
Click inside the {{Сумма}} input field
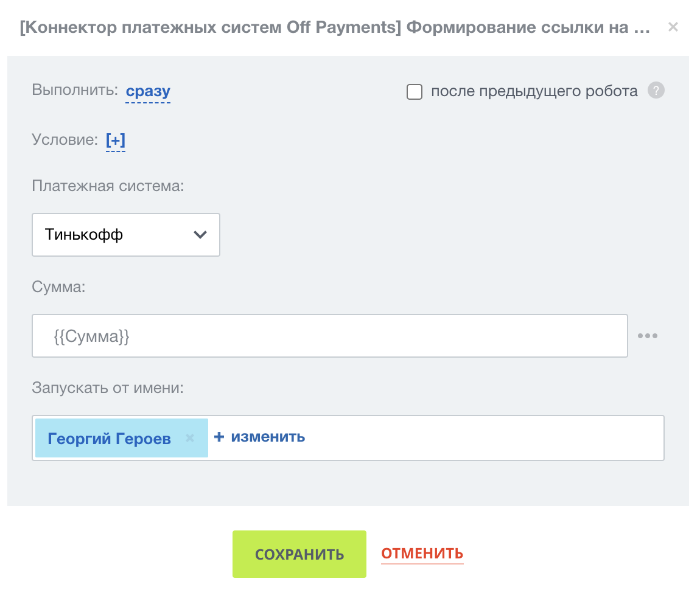click(329, 335)
